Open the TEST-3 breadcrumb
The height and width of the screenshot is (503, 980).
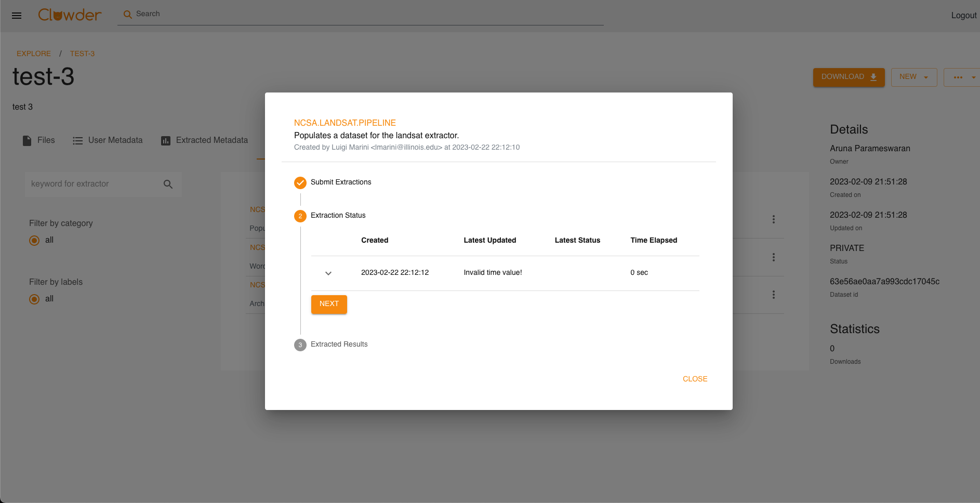tap(82, 54)
